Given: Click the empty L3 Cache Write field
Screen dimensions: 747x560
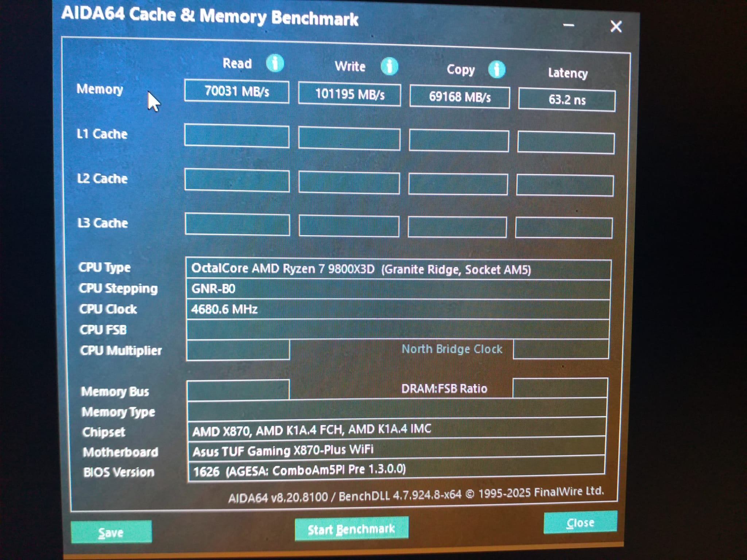Looking at the screenshot, I should [349, 226].
